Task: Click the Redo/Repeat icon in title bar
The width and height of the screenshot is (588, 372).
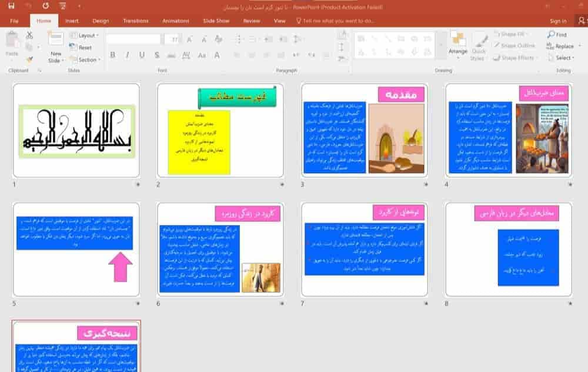Action: coord(46,6)
